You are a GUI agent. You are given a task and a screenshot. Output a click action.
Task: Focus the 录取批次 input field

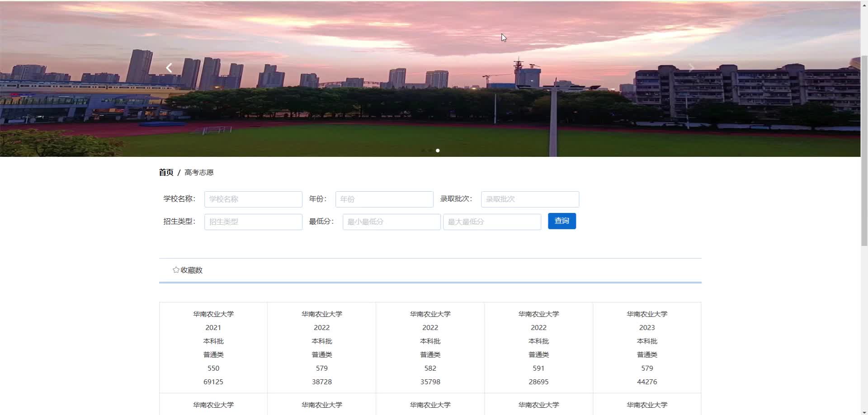tap(530, 199)
